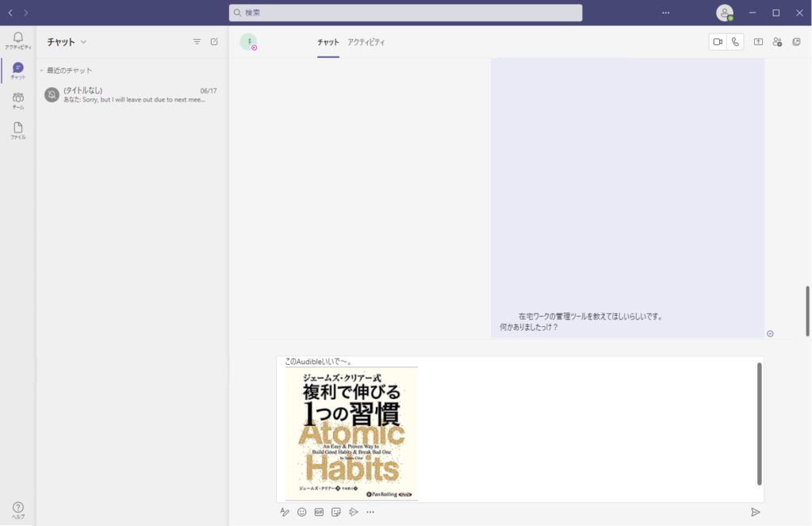The width and height of the screenshot is (812, 526).
Task: Open the chat filter icon
Action: pos(197,41)
